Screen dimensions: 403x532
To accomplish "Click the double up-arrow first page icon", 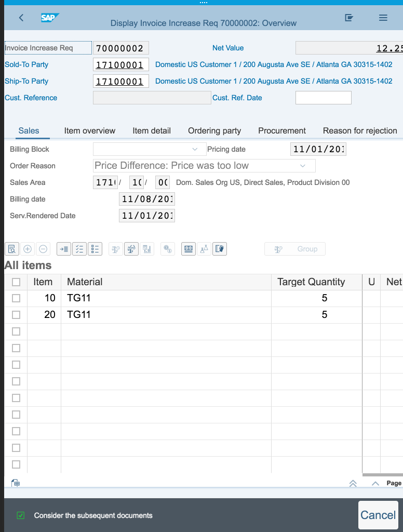I will pyautogui.click(x=353, y=484).
